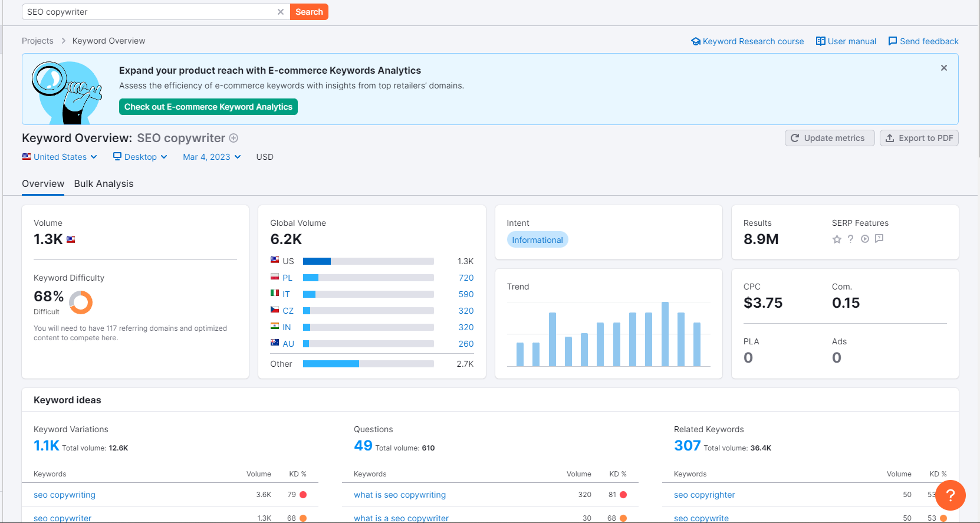The height and width of the screenshot is (523, 980).
Task: Click the 590 volume value for IT
Action: tap(466, 294)
